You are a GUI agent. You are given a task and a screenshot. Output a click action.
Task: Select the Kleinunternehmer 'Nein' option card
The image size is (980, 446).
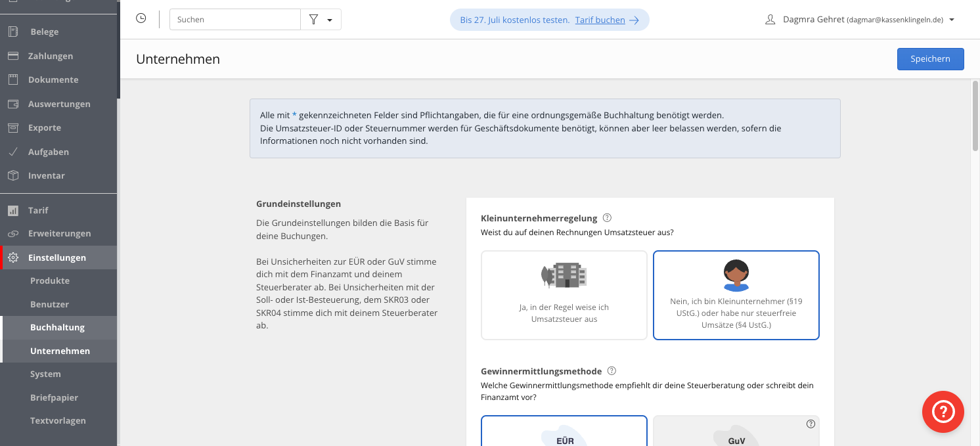[736, 295]
